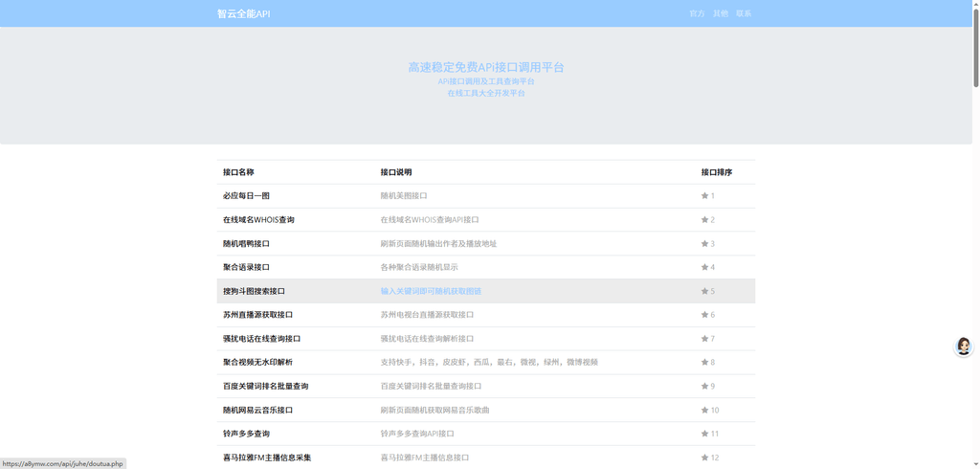The width and height of the screenshot is (980, 469).
Task: Click description 各种聚合语录随机显示
Action: point(419,267)
